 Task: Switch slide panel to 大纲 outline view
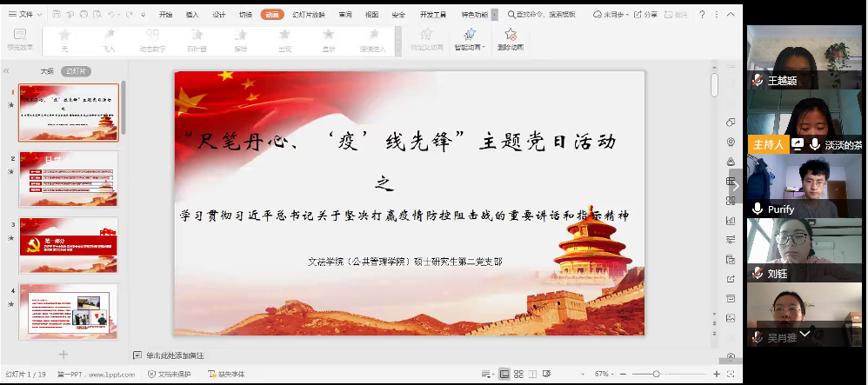point(47,71)
